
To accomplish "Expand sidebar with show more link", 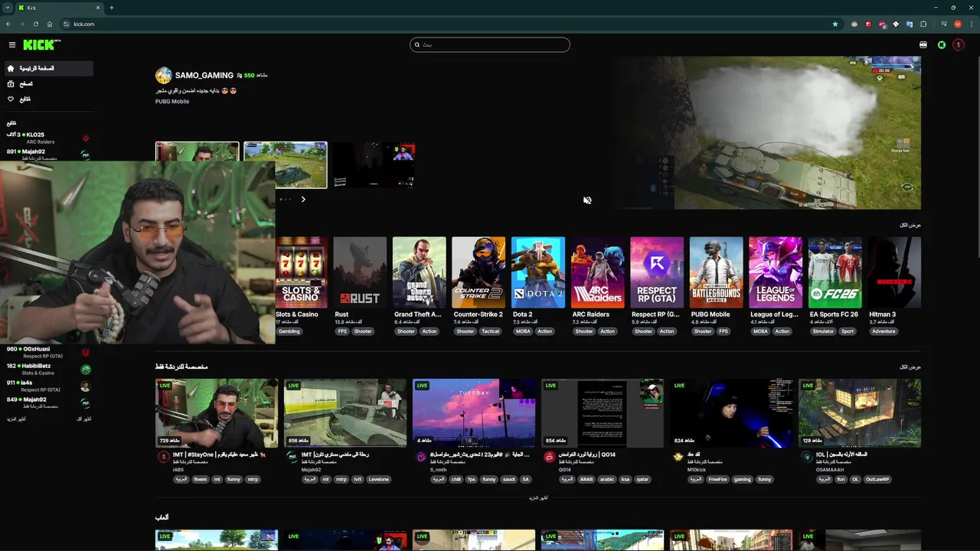I will coord(16,419).
